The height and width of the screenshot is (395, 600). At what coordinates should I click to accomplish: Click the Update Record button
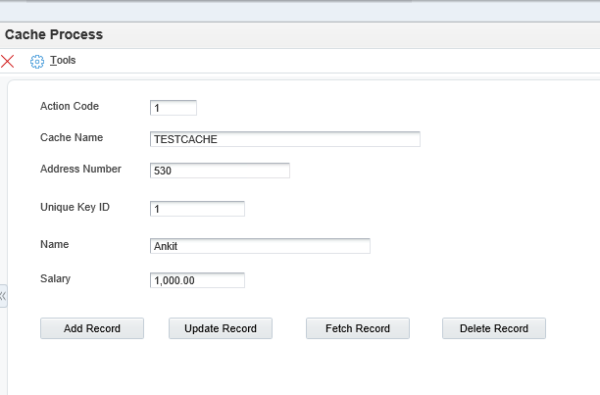click(220, 328)
